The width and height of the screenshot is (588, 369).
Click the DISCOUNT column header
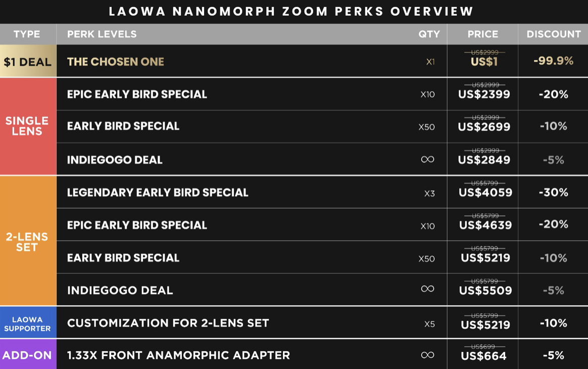(554, 34)
